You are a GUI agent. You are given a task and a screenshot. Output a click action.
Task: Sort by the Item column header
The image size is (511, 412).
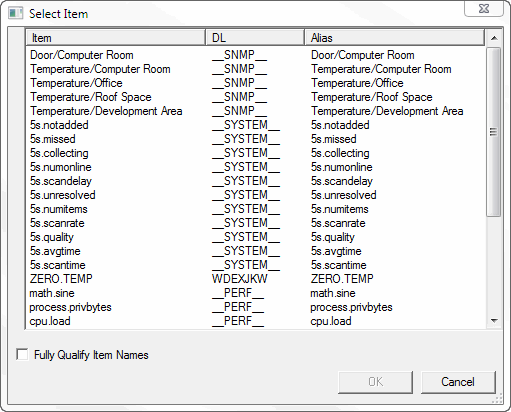pos(115,38)
